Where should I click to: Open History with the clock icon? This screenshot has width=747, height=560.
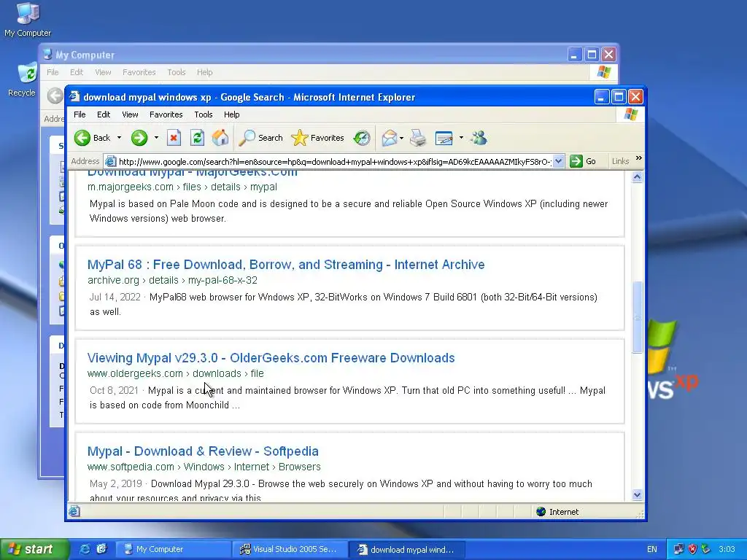362,138
